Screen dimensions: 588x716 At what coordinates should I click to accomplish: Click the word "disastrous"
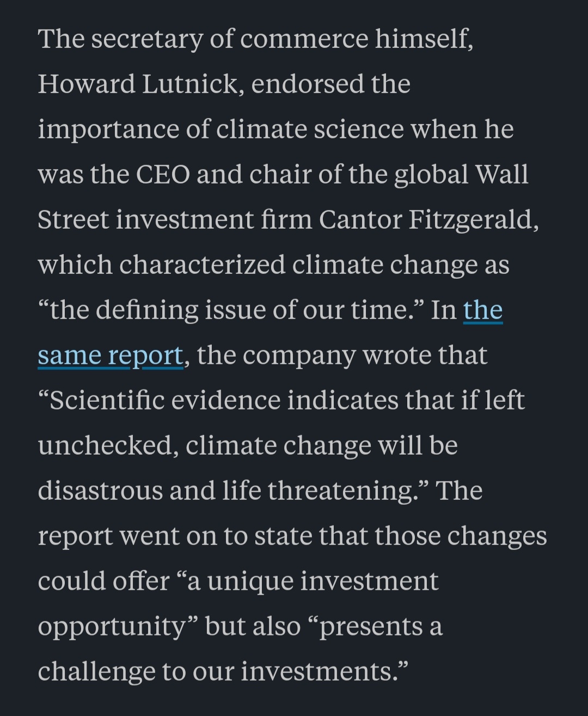tap(100, 491)
